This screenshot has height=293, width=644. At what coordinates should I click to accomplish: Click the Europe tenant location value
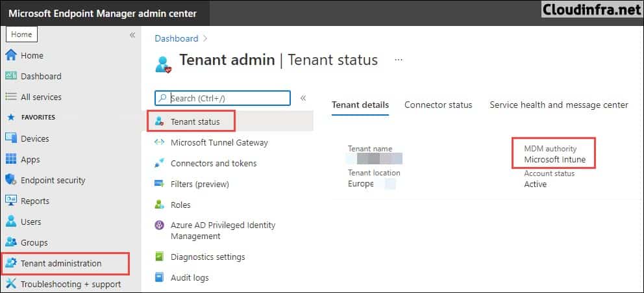360,184
